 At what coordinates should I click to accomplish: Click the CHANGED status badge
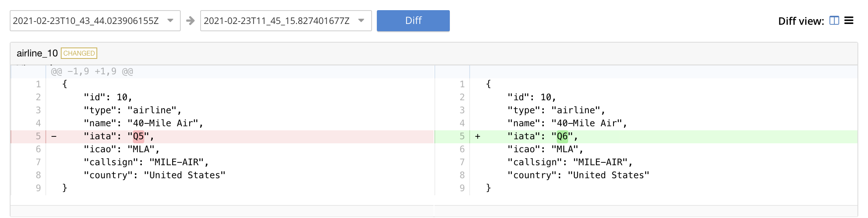[79, 53]
